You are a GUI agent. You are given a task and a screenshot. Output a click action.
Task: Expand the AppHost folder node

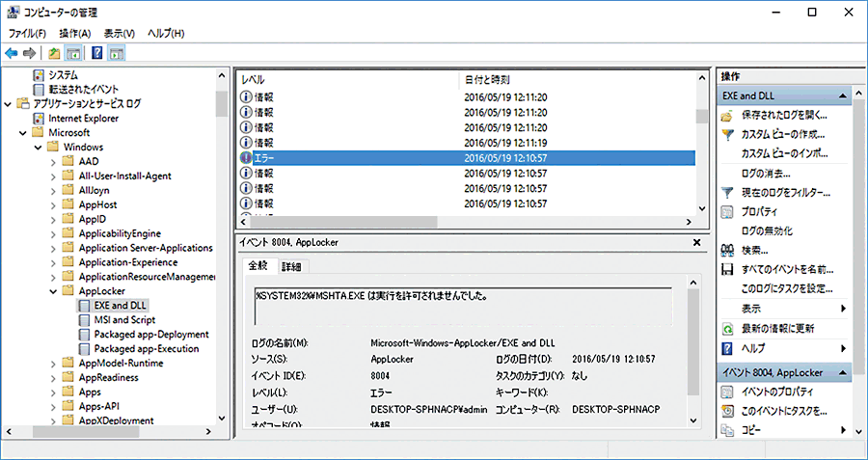[53, 204]
